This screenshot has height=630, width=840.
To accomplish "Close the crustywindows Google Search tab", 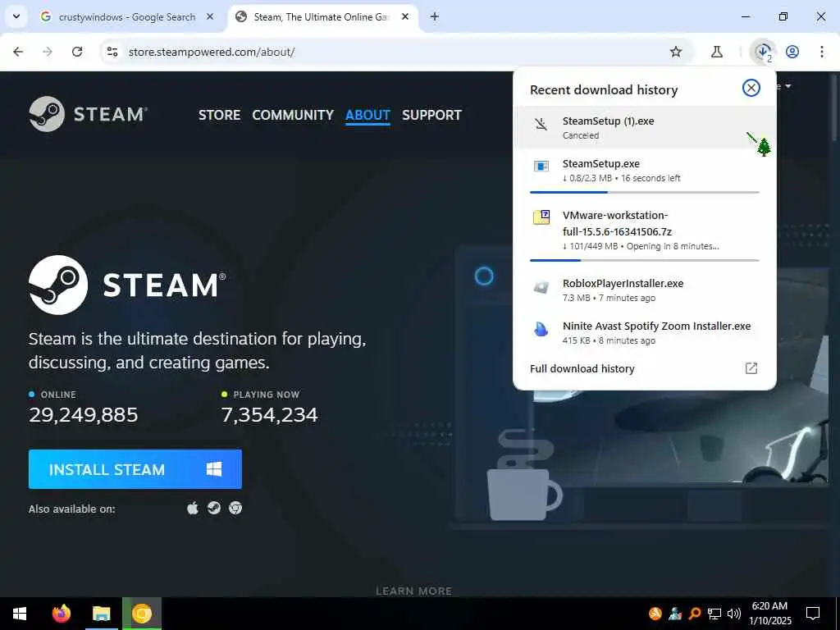I will [210, 17].
